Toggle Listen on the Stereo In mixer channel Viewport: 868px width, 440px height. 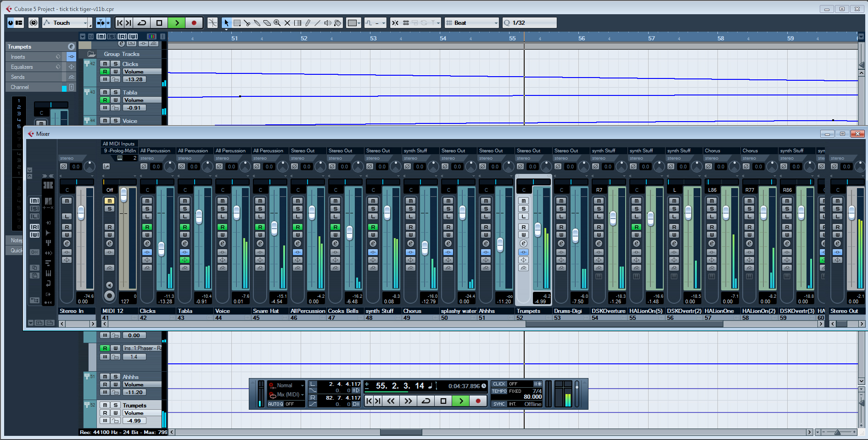pos(67,217)
